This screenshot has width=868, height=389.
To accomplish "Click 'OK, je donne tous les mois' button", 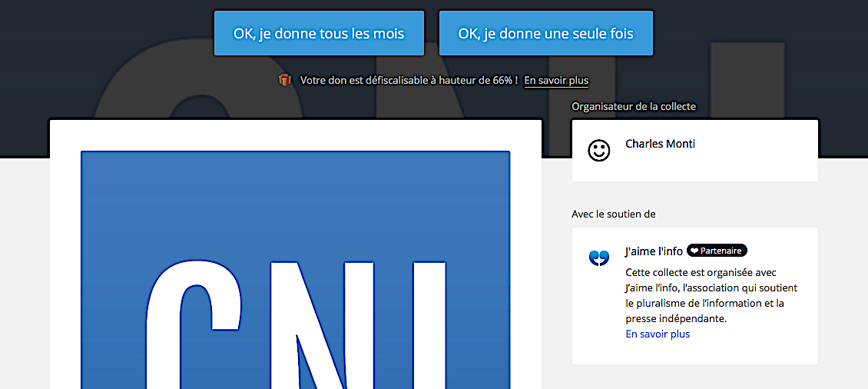I will (x=319, y=33).
